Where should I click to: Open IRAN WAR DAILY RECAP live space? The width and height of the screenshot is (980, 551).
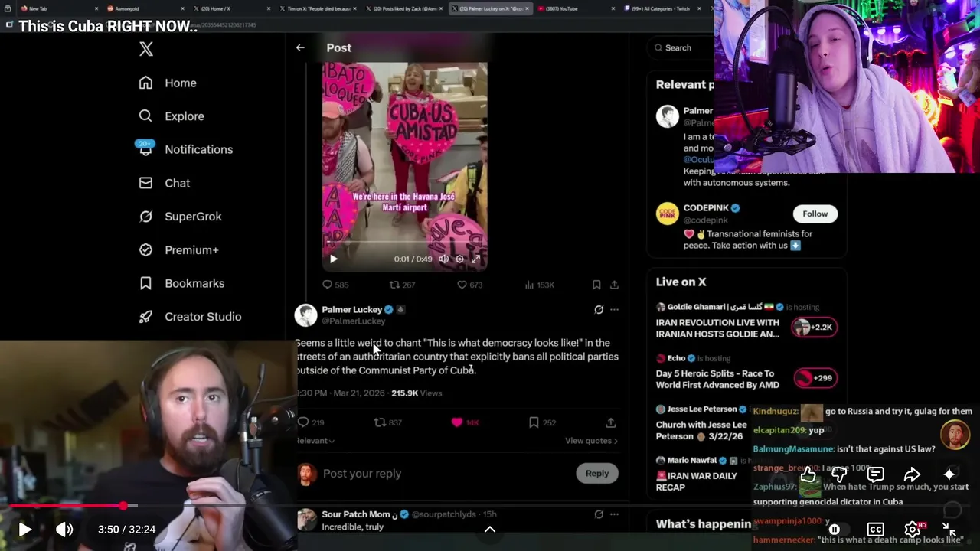[x=696, y=481]
